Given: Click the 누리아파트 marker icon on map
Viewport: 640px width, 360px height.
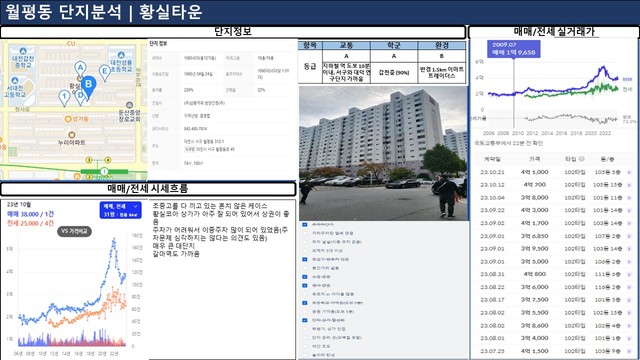Looking at the screenshot, I should 72,135.
